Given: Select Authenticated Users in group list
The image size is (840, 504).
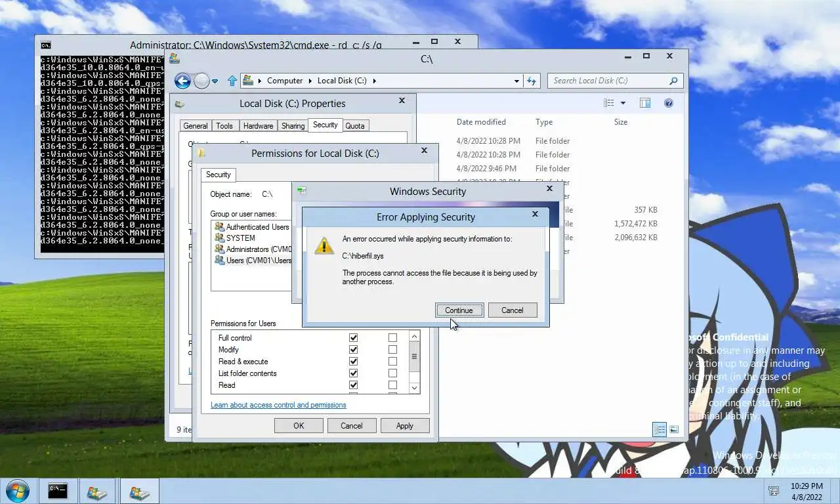Looking at the screenshot, I should click(x=253, y=227).
